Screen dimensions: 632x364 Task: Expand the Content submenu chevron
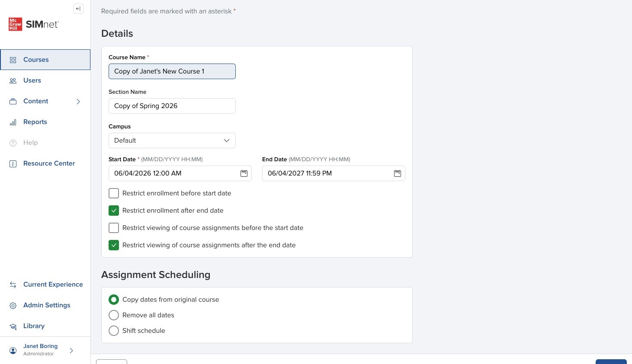pos(78,102)
